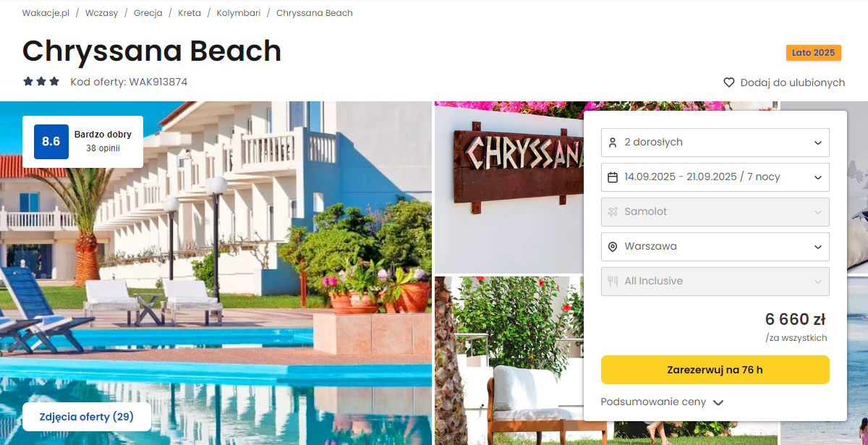Open the 2 dorosłych guests dropdown
This screenshot has width=868, height=445.
tap(715, 143)
